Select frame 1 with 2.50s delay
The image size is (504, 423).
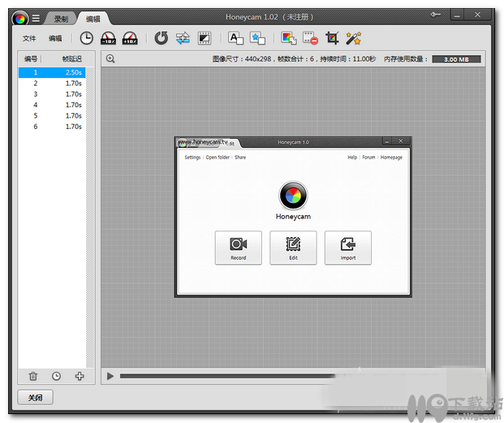[52, 72]
